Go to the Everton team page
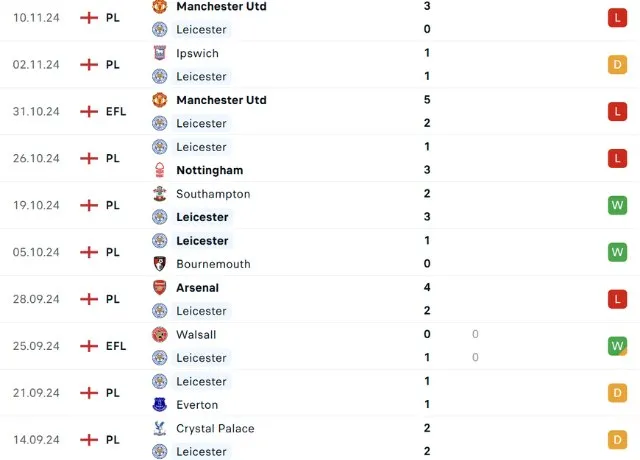 [197, 405]
